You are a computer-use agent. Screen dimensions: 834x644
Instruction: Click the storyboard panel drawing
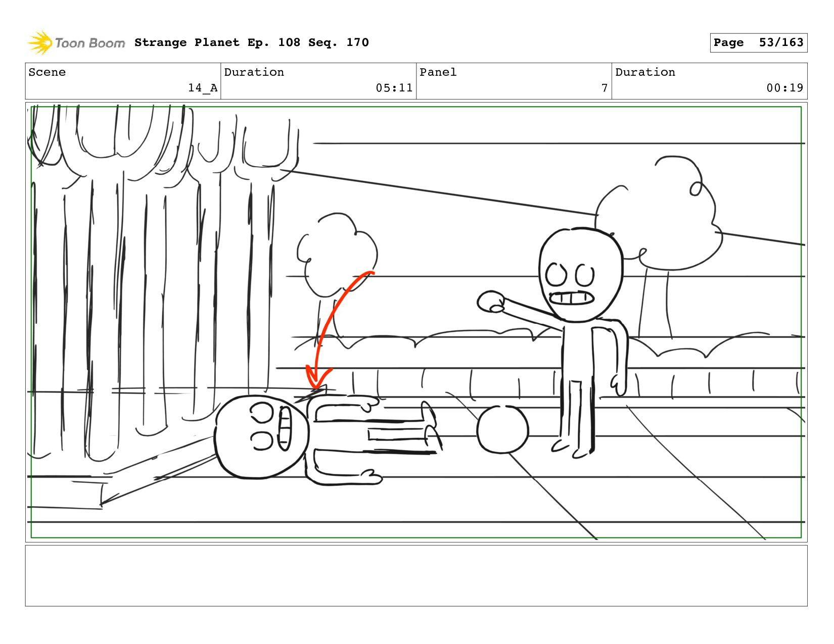[x=416, y=322]
